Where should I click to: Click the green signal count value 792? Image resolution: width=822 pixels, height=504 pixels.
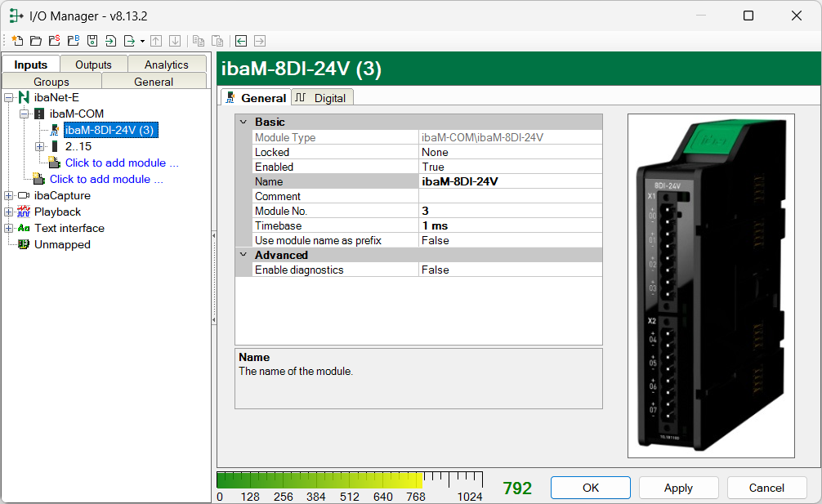click(517, 488)
